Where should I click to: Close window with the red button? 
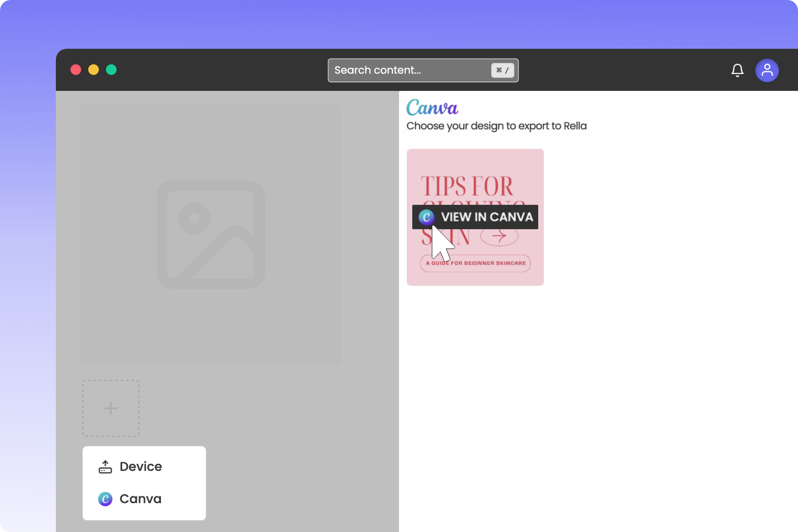click(76, 70)
